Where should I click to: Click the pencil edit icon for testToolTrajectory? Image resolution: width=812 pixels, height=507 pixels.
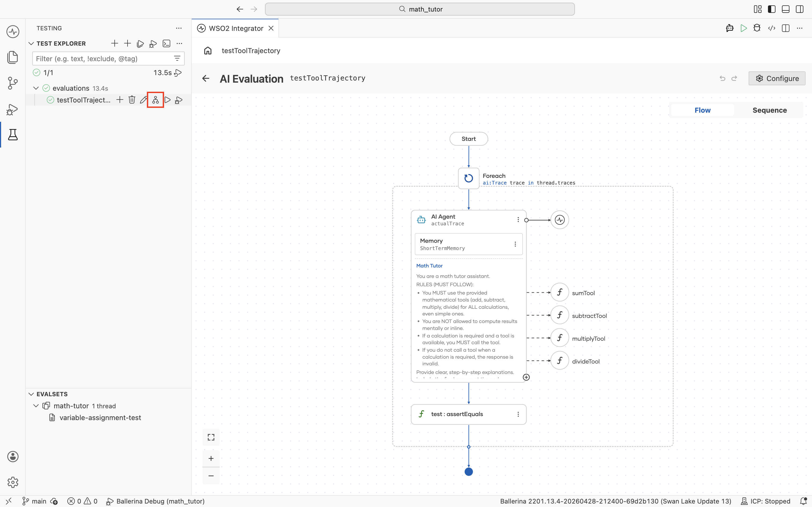pos(143,100)
